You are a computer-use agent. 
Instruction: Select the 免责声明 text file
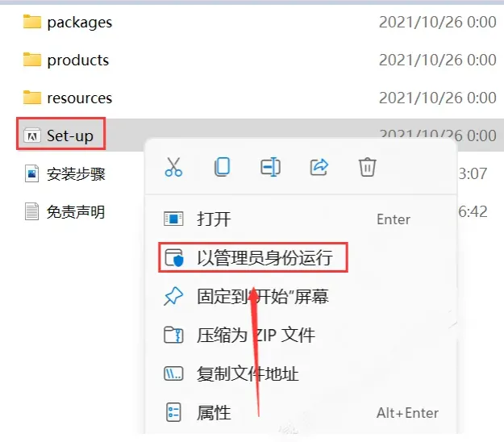point(65,212)
